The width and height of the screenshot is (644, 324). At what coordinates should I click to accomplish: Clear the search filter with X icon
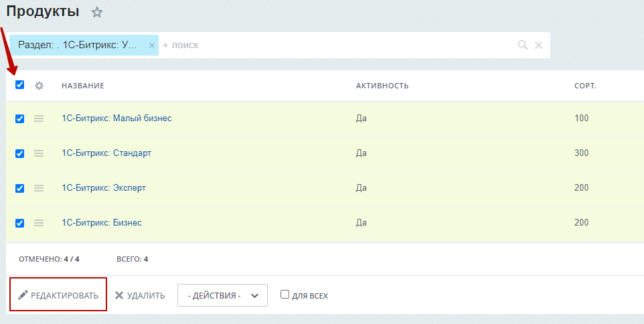[x=538, y=45]
